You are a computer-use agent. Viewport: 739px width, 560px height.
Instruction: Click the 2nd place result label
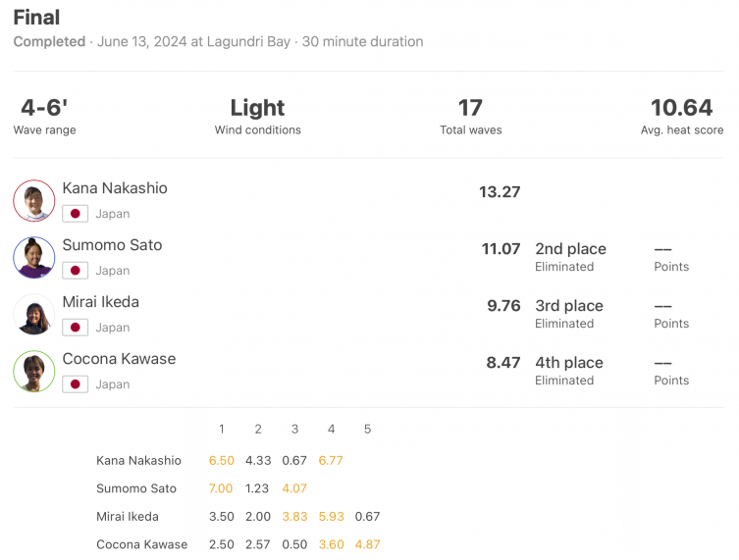(x=571, y=249)
